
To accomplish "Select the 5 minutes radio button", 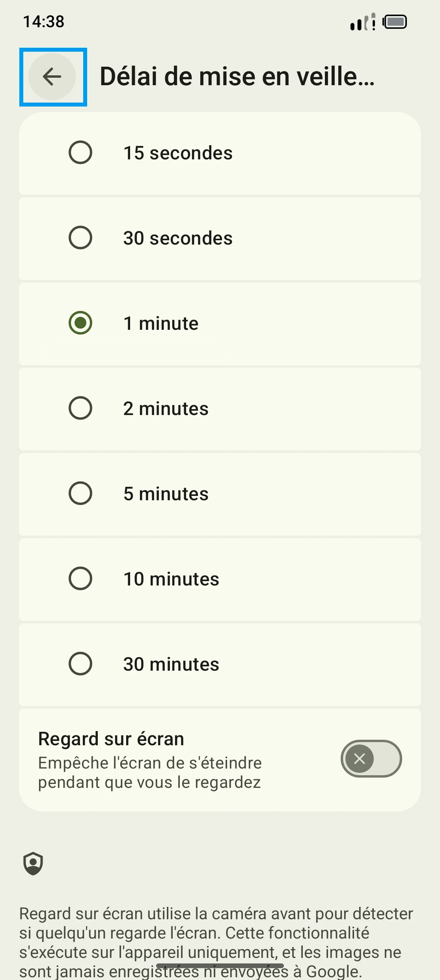I will (80, 493).
